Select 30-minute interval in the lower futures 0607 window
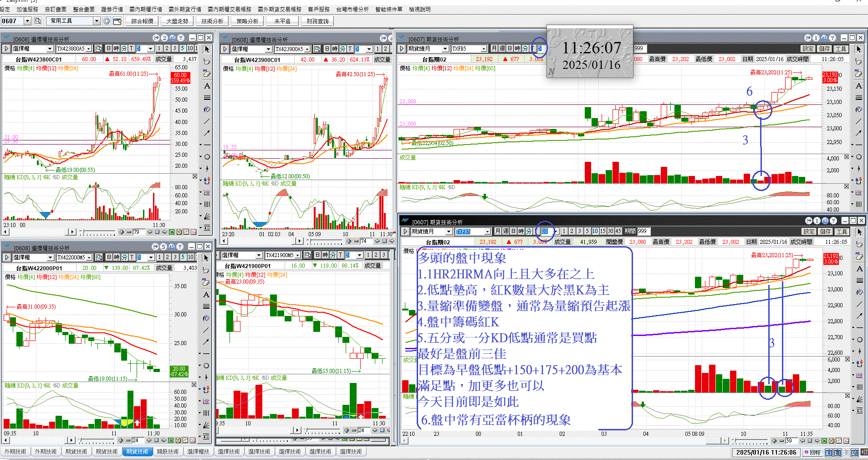Screen dimensions: 868x460 pos(610,231)
